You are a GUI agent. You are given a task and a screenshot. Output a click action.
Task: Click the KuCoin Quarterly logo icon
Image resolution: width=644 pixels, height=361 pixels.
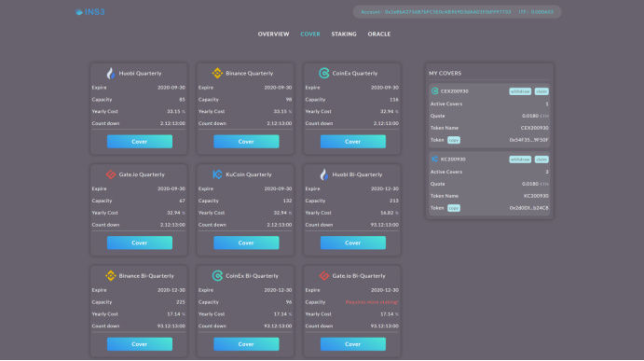[x=217, y=174]
